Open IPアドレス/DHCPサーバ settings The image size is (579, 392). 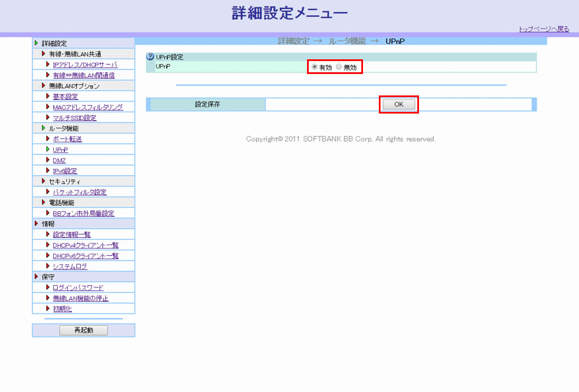point(85,65)
